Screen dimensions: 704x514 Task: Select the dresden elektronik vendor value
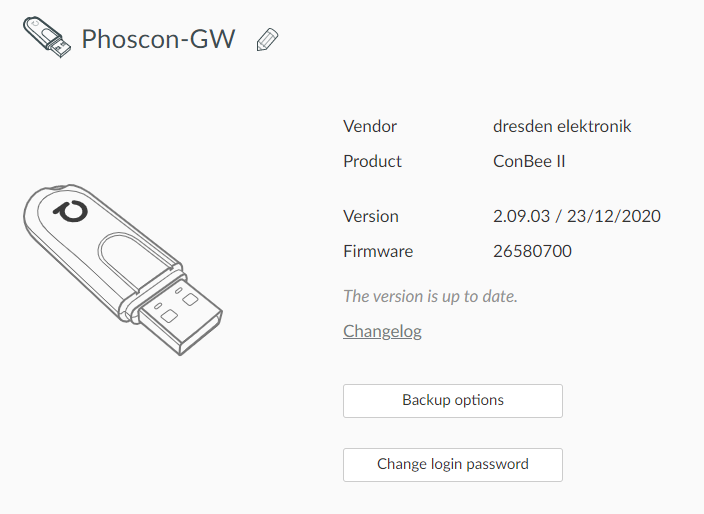562,126
